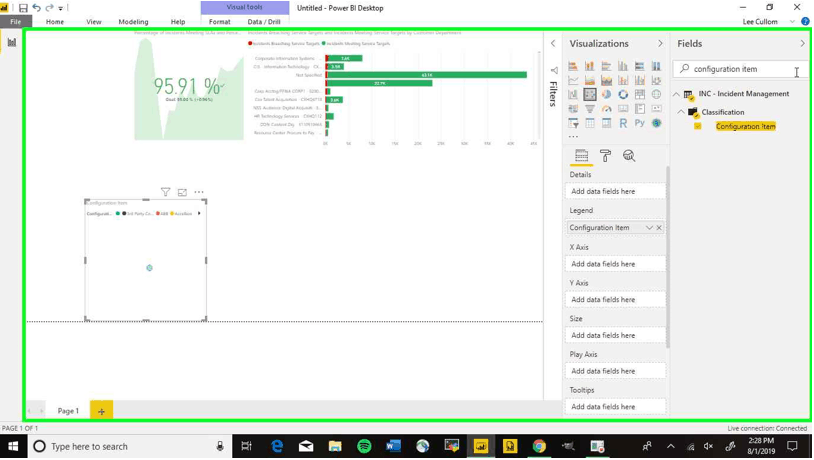Select the Line chart visual
Viewport: 814px width, 460px height.
coord(573,80)
